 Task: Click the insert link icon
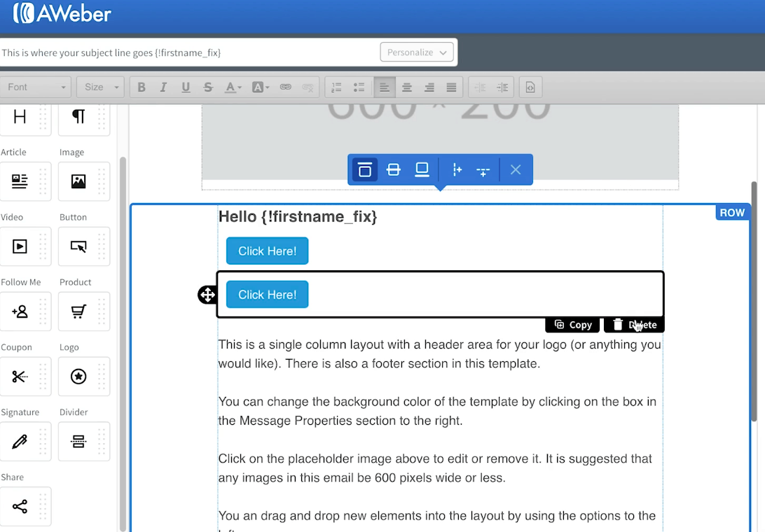pyautogui.click(x=285, y=87)
